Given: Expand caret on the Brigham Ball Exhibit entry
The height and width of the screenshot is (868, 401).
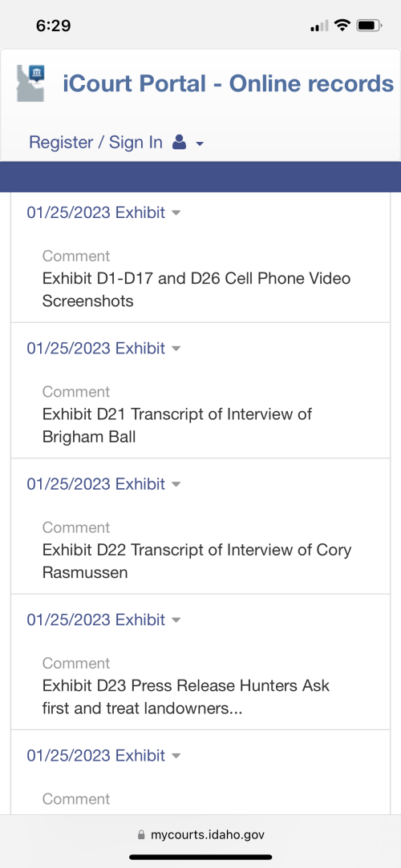Looking at the screenshot, I should coord(176,349).
